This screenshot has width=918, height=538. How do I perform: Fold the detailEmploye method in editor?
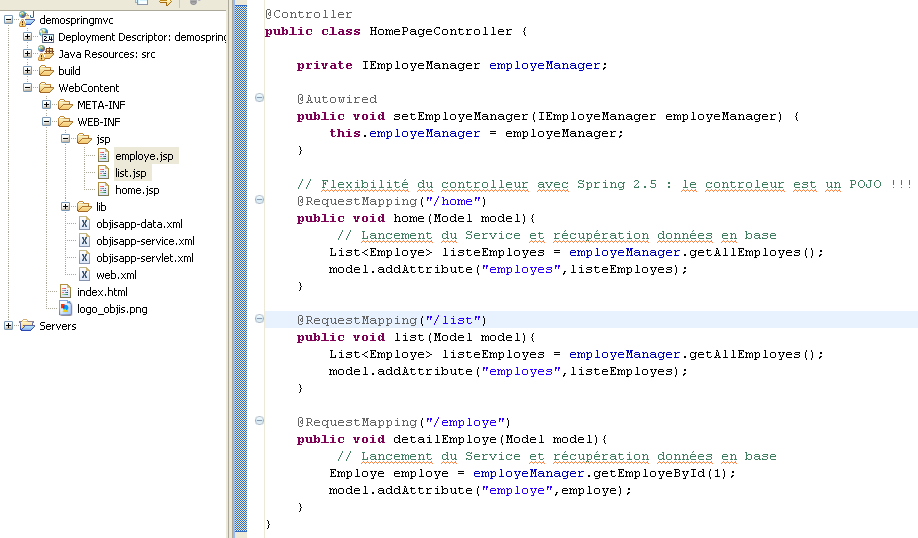[x=259, y=421]
